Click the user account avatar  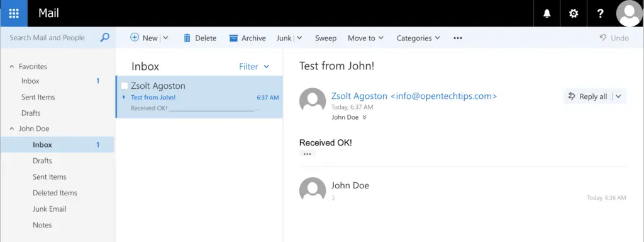630,14
